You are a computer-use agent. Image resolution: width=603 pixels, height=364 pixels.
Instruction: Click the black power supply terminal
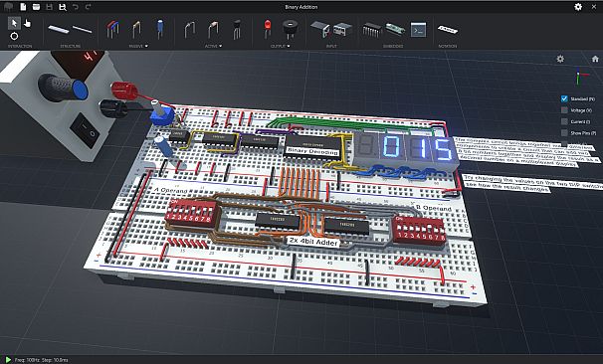click(x=113, y=108)
